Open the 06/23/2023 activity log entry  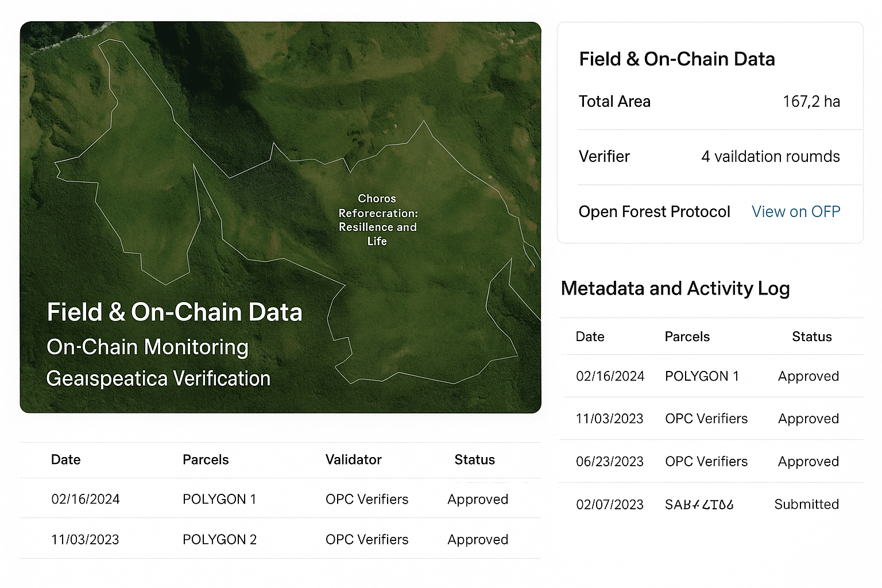click(x=609, y=462)
